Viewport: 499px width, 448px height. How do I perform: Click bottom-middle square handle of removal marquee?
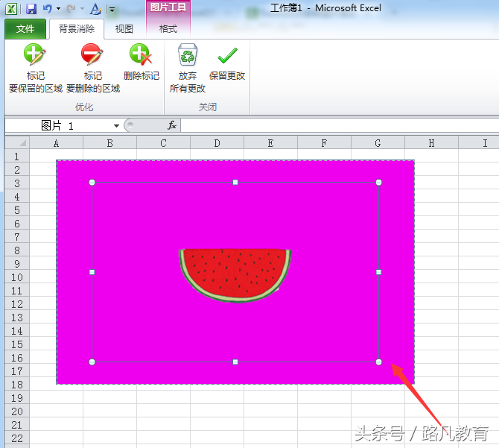(x=235, y=362)
